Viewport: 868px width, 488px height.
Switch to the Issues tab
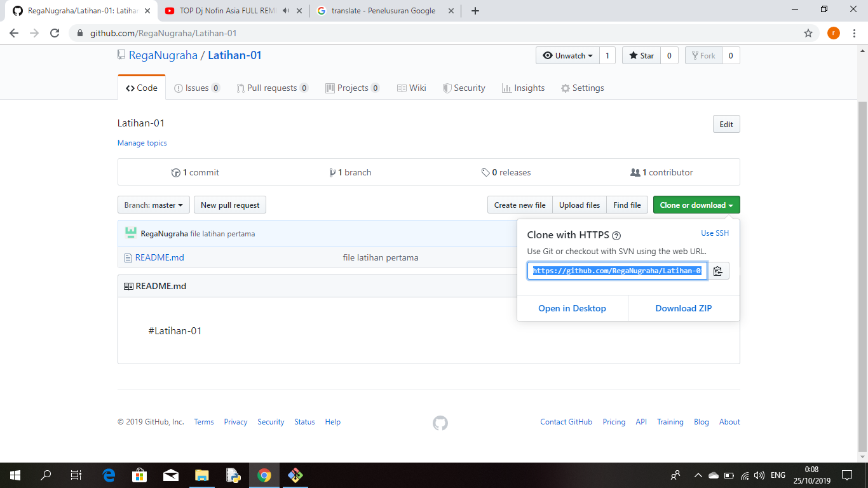(x=197, y=88)
